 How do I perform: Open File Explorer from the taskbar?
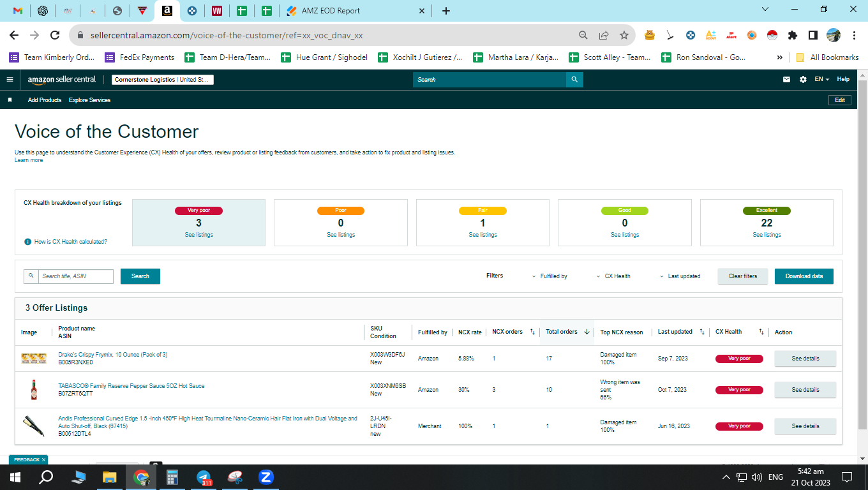pyautogui.click(x=110, y=477)
